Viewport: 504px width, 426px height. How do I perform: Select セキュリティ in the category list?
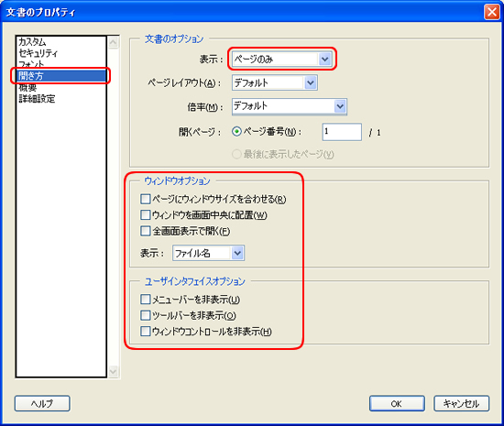click(x=38, y=53)
